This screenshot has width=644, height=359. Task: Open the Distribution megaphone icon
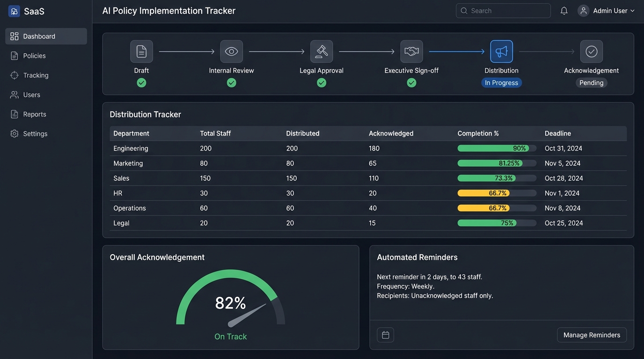coord(501,51)
